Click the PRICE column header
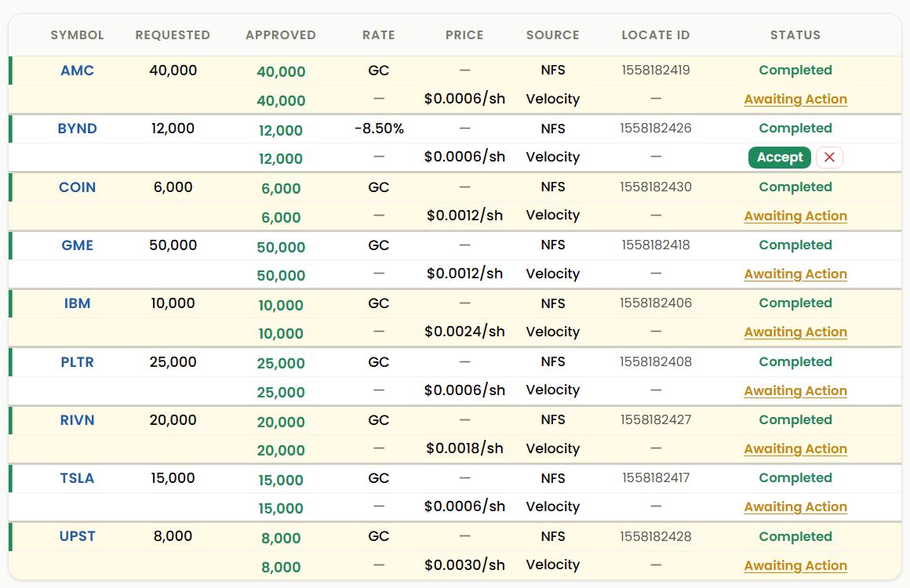Viewport: 910px width, 588px height. coord(464,35)
